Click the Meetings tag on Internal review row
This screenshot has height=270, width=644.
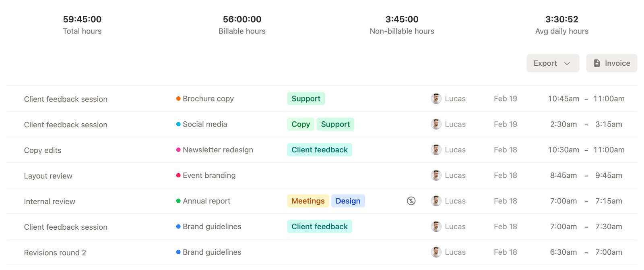tap(308, 201)
